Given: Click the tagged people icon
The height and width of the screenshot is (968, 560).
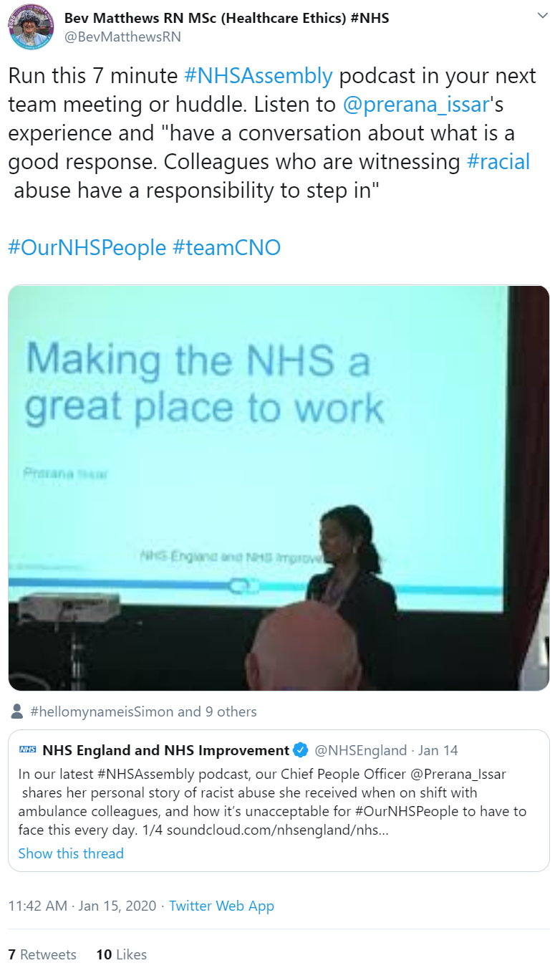Looking at the screenshot, I should (18, 711).
